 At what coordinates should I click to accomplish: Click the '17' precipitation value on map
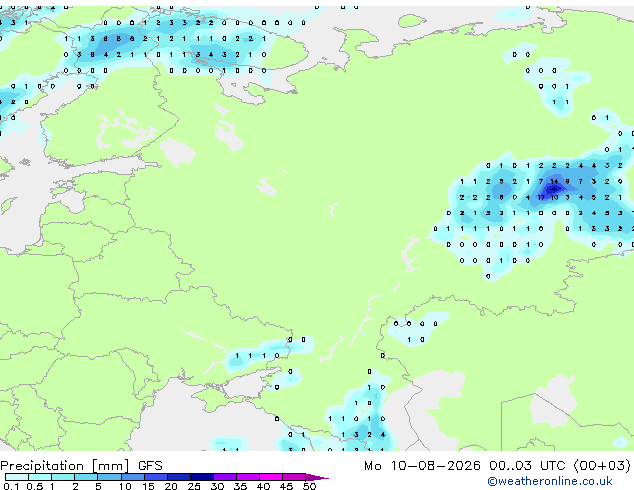pos(541,197)
